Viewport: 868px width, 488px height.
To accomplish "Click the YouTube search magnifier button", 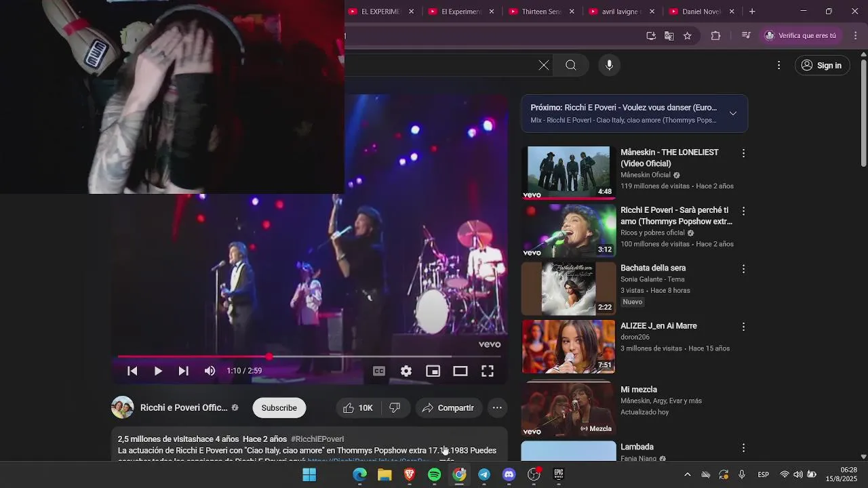I will click(x=571, y=65).
